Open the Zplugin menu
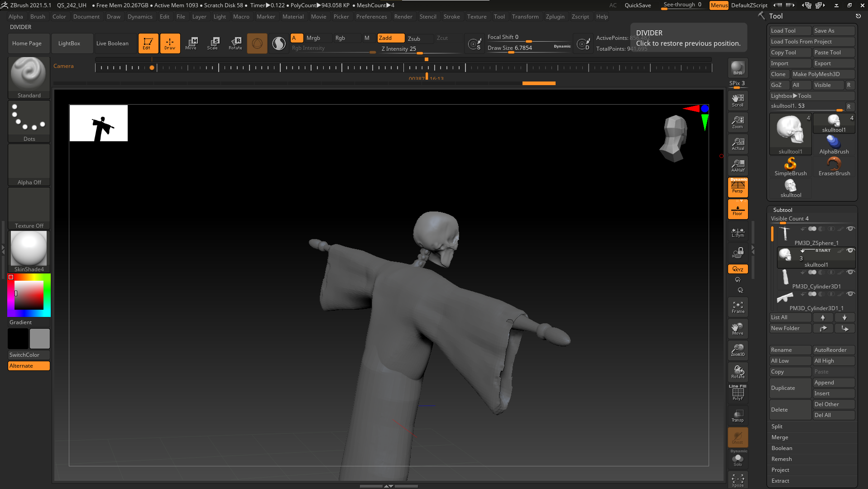868x489 pixels. (555, 17)
